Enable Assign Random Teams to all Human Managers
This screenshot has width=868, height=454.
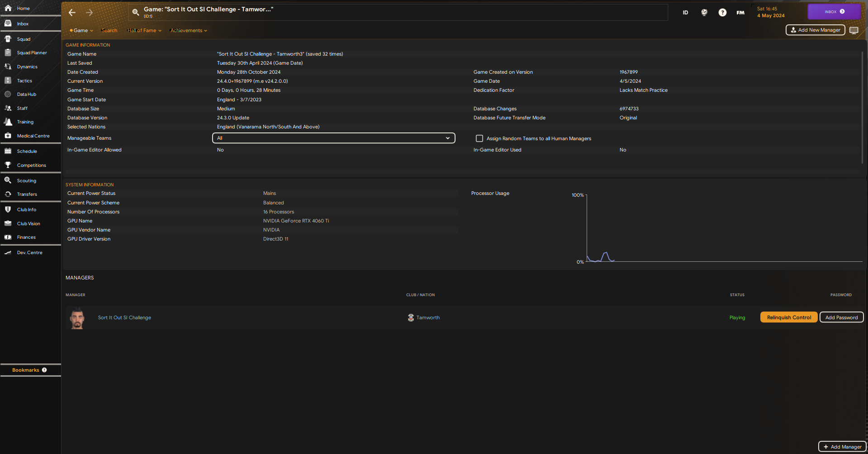(479, 138)
